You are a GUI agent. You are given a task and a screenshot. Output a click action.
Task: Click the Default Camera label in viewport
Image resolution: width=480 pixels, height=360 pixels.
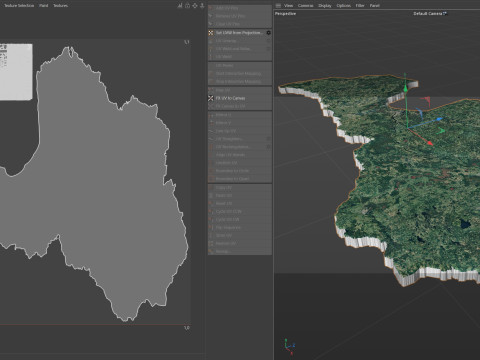[x=428, y=14]
